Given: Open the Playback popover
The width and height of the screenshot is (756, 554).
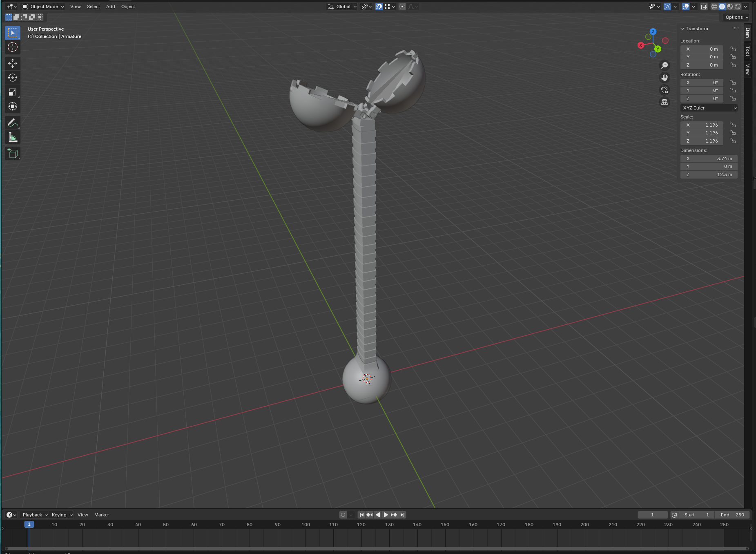Looking at the screenshot, I should 35,515.
